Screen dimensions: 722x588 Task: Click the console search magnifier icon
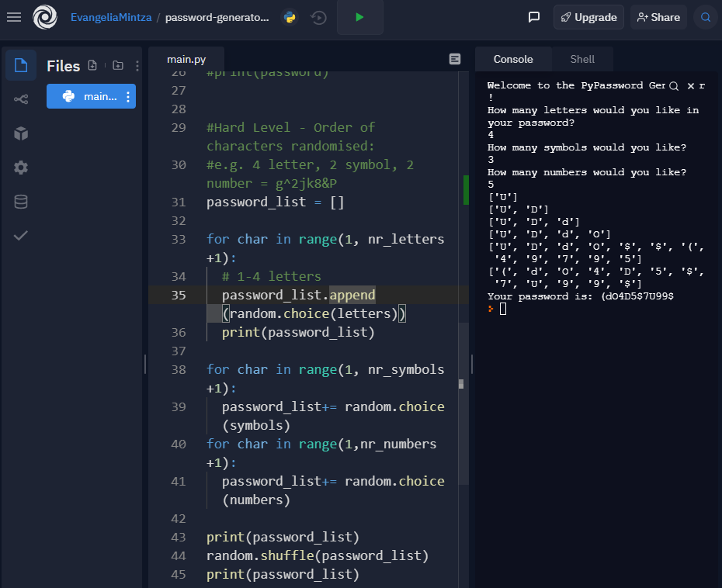(x=674, y=86)
